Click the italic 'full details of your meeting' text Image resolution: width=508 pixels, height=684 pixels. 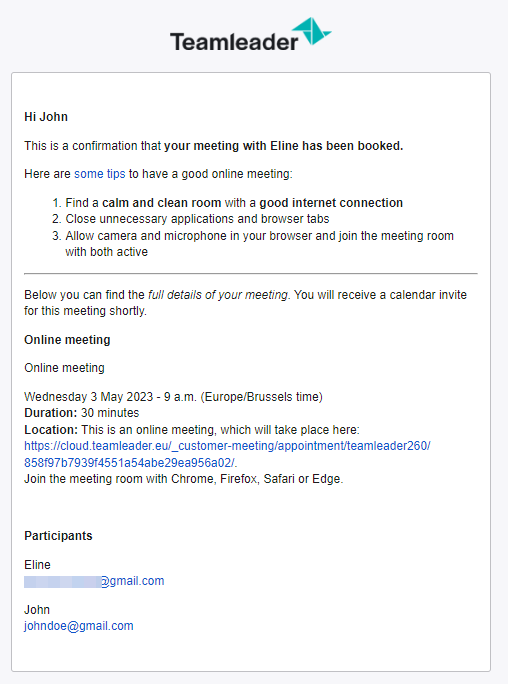pyautogui.click(x=218, y=295)
